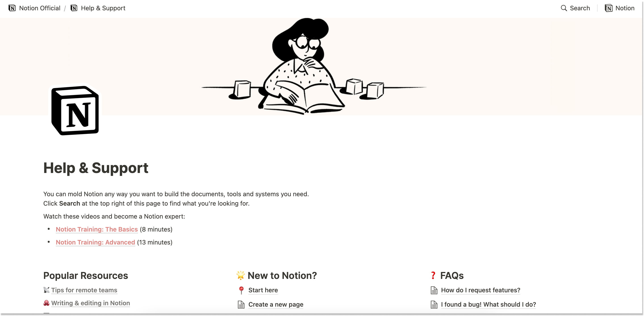Open How do I request features FAQ
Screen dimensions: 644x316
point(481,290)
